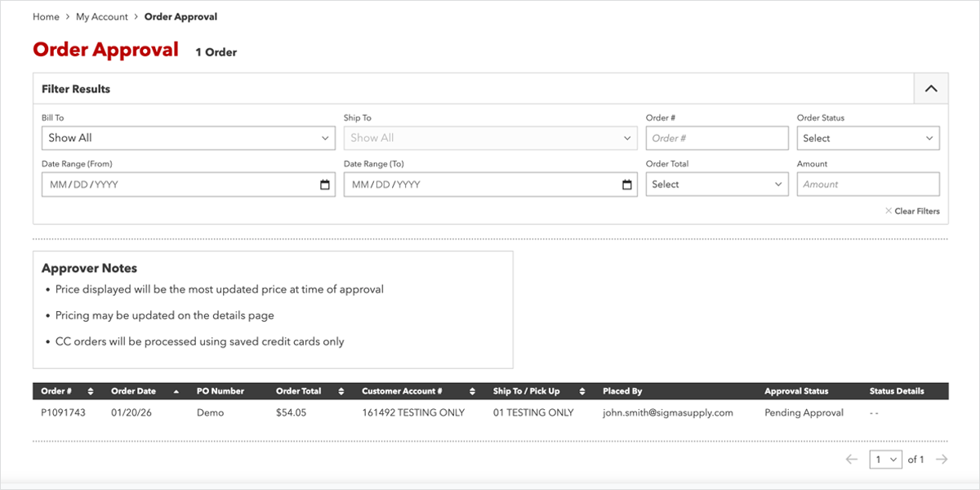Open calendar picker for Date Range (To)

[x=627, y=185]
